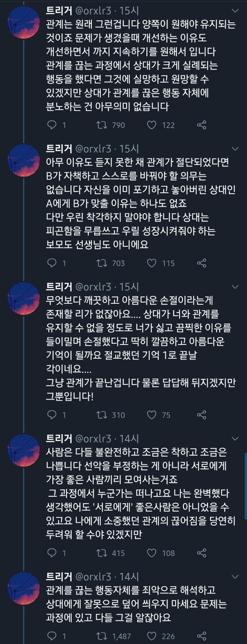Expand options for the second 15시 tweet

235,149
